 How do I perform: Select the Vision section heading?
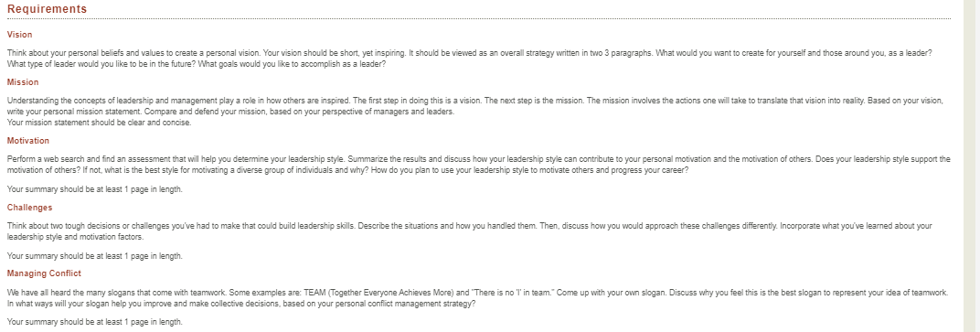tap(19, 35)
